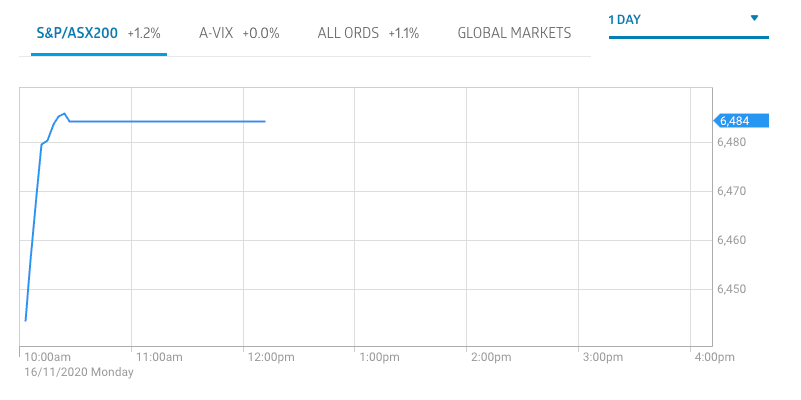Switch to the A-VIX tab
801x400 pixels.
tap(239, 33)
